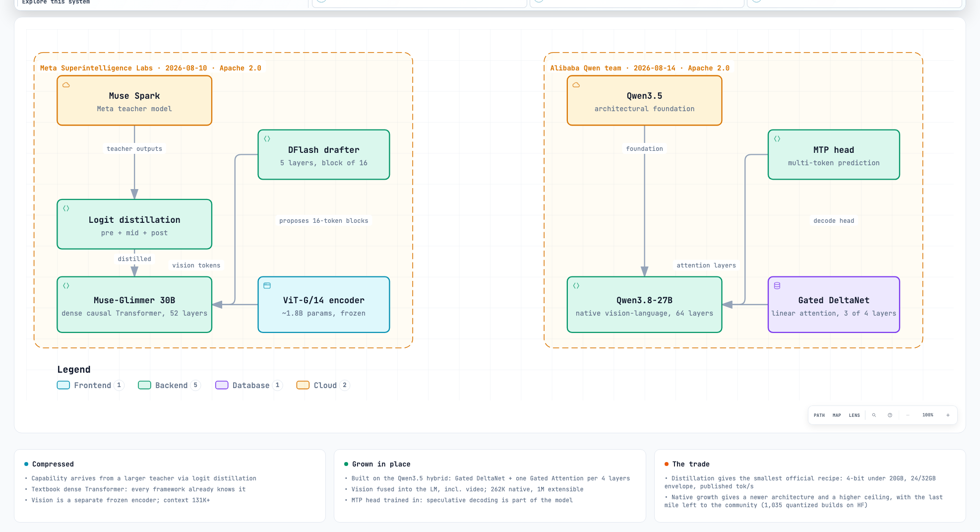Click 'Distillation gives the smallest official recipe' bullet
The image size is (980, 532).
point(800,482)
